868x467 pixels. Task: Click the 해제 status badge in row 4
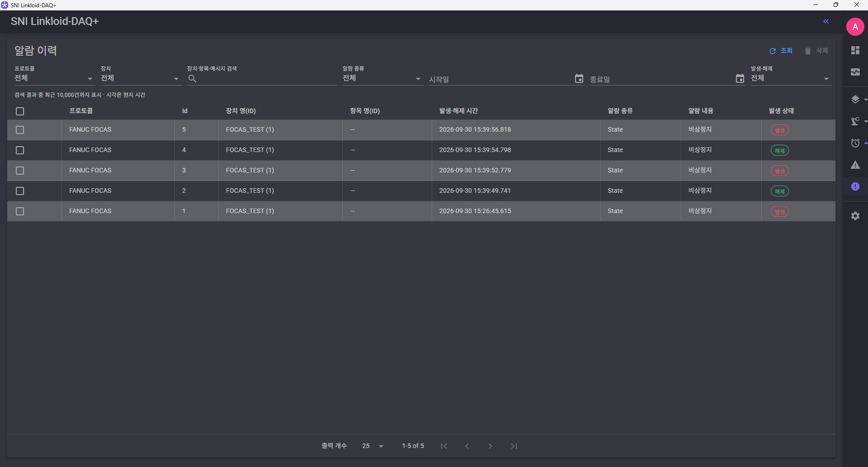point(780,151)
